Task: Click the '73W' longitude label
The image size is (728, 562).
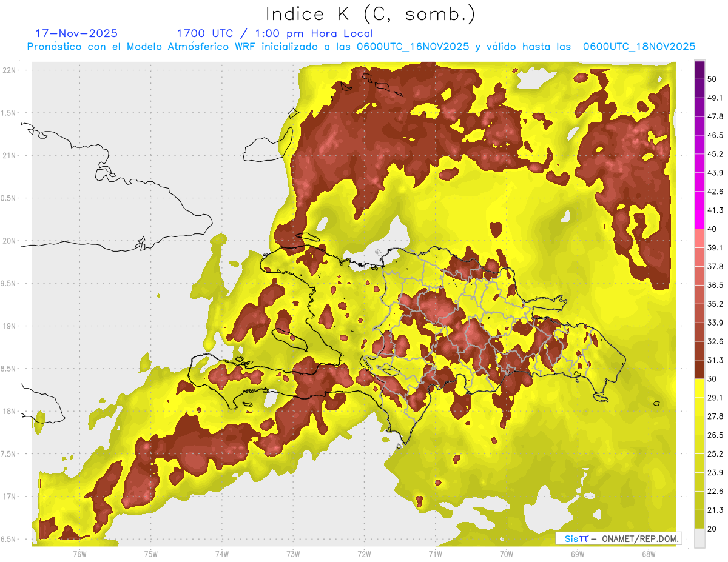Action: [x=293, y=554]
